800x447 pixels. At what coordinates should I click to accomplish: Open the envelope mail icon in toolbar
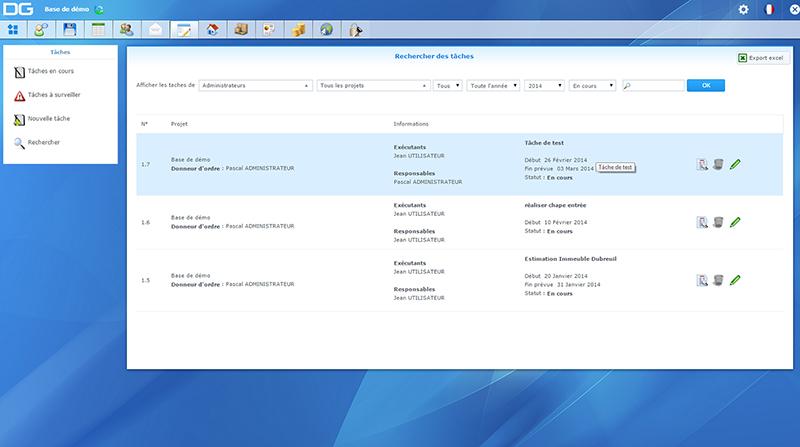pyautogui.click(x=155, y=30)
